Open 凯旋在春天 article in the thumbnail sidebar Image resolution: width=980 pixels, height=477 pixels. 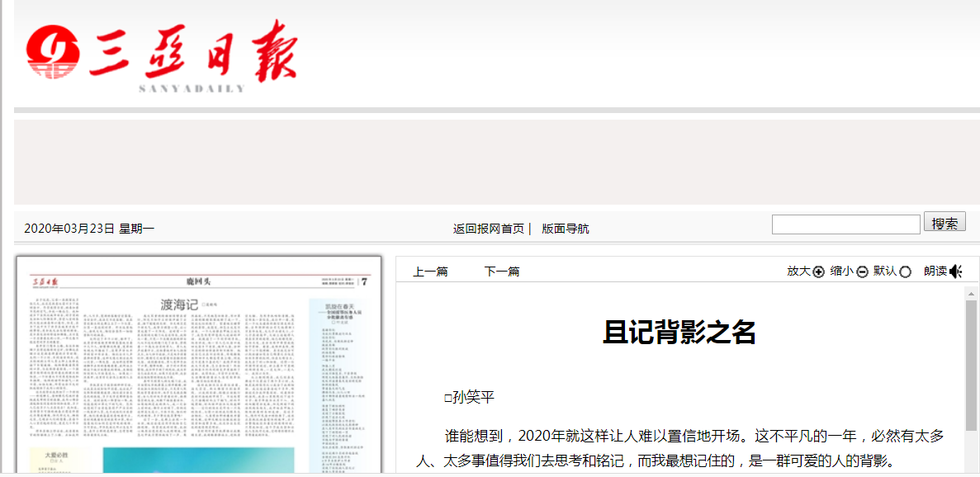pos(339,309)
